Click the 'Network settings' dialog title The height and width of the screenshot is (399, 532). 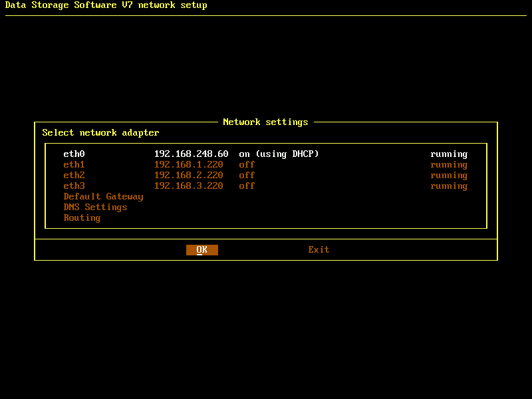pyautogui.click(x=265, y=122)
